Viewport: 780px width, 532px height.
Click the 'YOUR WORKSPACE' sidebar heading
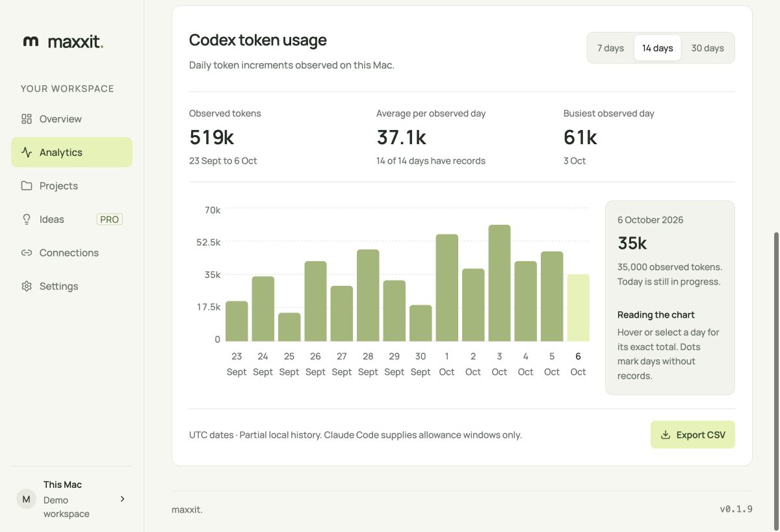pyautogui.click(x=67, y=88)
